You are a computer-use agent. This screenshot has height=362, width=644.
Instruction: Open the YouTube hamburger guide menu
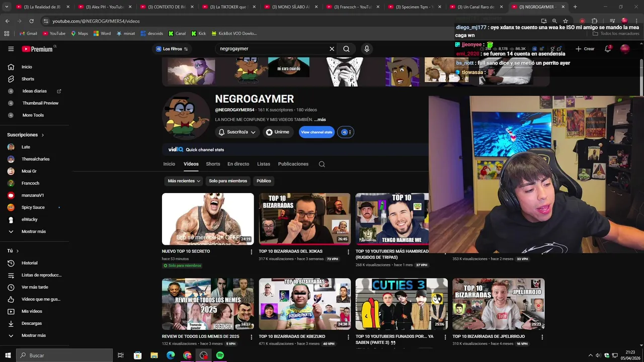11,49
